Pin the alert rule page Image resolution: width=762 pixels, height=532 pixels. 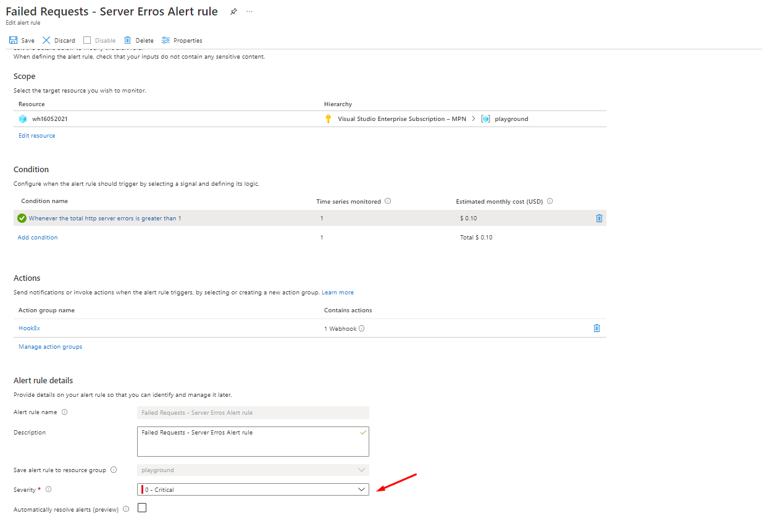pyautogui.click(x=233, y=12)
